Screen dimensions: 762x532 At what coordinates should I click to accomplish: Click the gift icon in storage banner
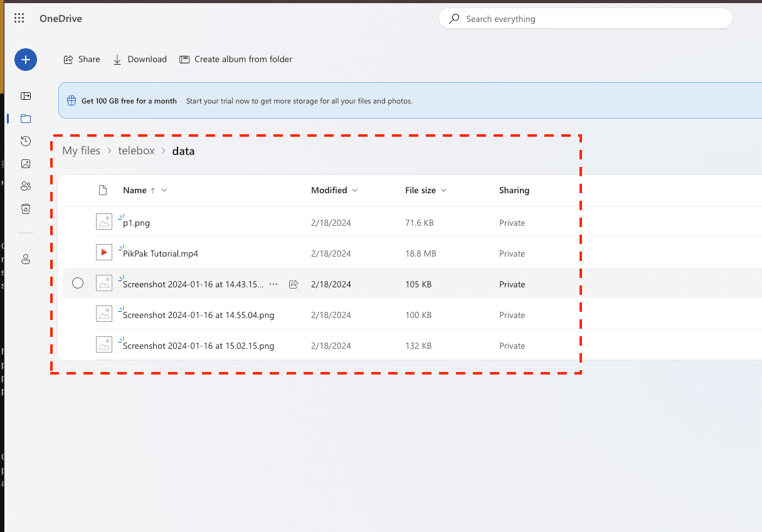click(71, 100)
